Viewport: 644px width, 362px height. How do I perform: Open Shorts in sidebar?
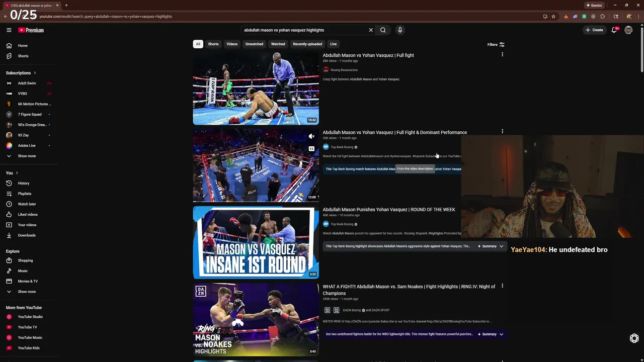[29, 56]
